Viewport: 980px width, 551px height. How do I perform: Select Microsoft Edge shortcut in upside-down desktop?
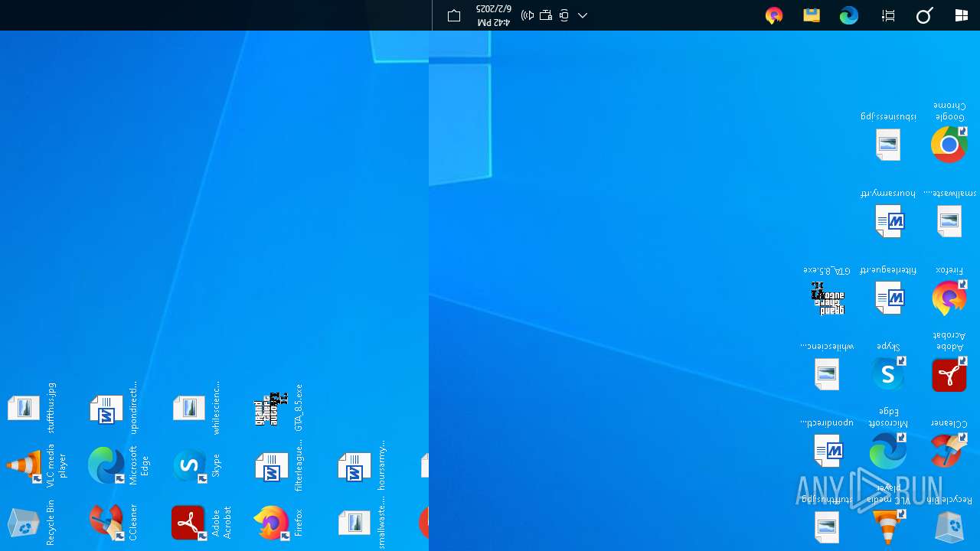click(x=888, y=451)
